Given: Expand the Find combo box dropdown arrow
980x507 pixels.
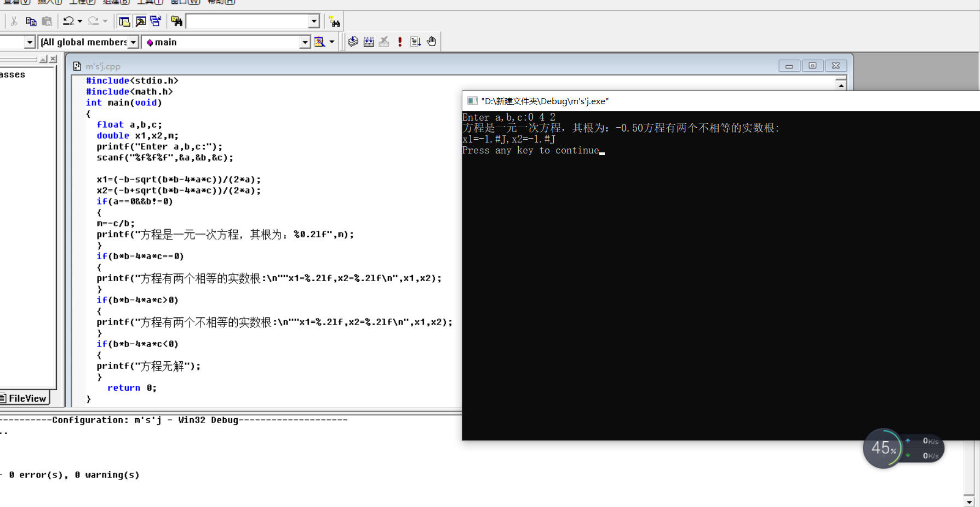Looking at the screenshot, I should point(314,21).
